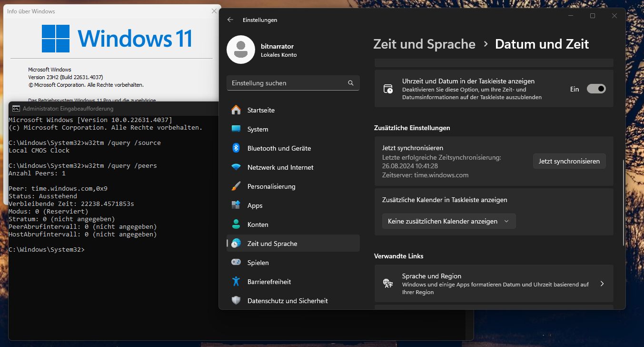This screenshot has height=347, width=644.
Task: Click the Sprache und Region icon
Action: 388,284
